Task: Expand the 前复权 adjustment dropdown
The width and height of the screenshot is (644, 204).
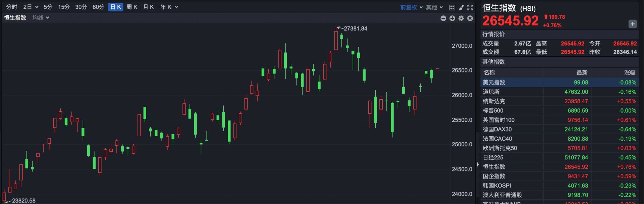Action: 411,7
